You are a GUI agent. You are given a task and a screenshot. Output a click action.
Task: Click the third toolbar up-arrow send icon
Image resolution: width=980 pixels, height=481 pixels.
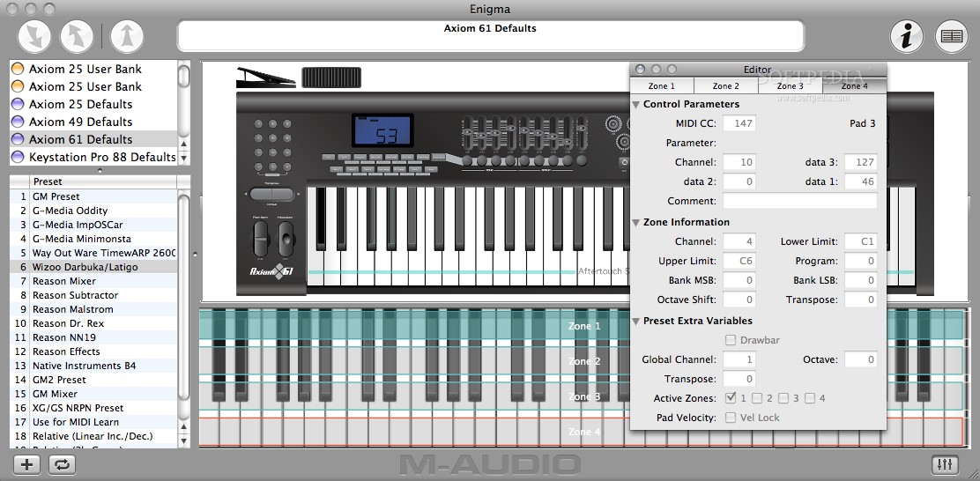point(127,36)
